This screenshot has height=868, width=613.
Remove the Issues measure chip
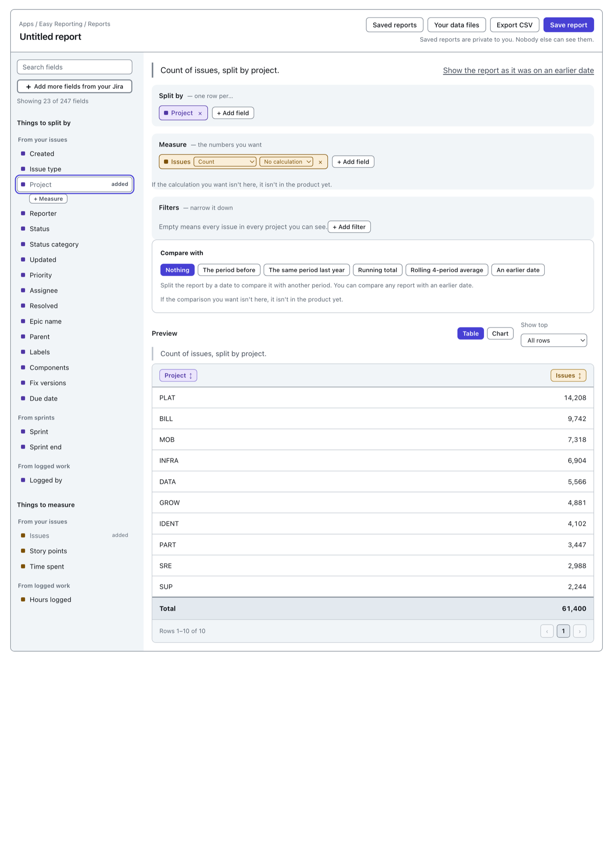point(320,162)
